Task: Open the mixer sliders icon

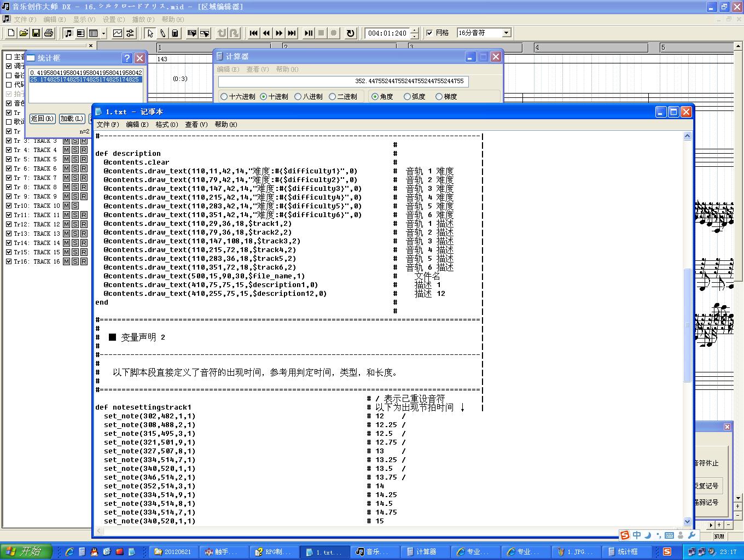Action: click(x=130, y=33)
